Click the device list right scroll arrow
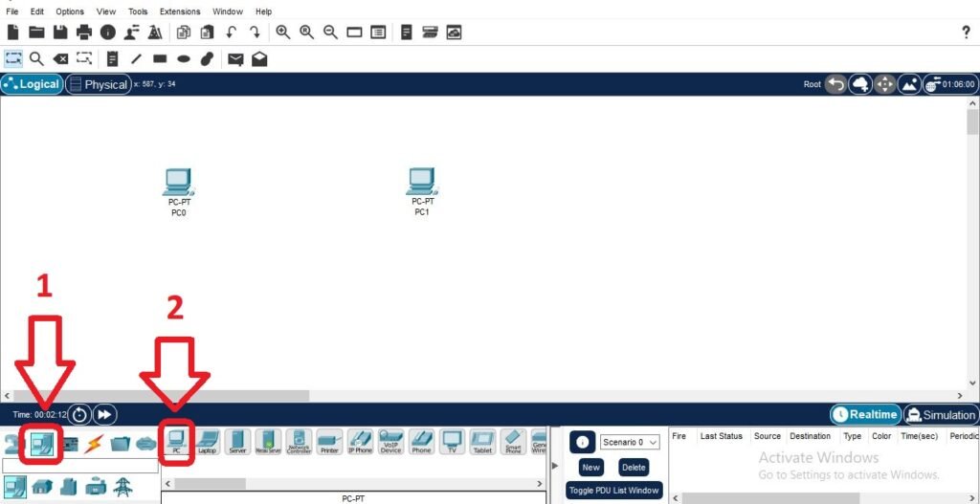The width and height of the screenshot is (980, 504). [x=541, y=484]
